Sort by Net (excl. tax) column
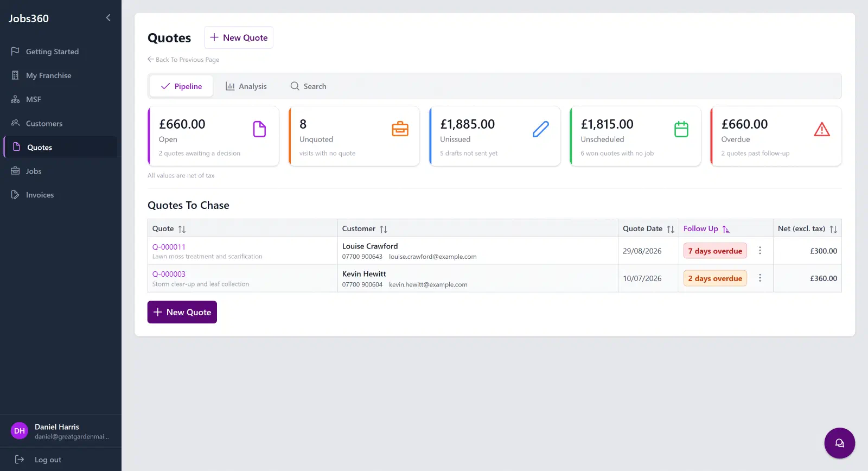This screenshot has height=471, width=868. tap(807, 229)
